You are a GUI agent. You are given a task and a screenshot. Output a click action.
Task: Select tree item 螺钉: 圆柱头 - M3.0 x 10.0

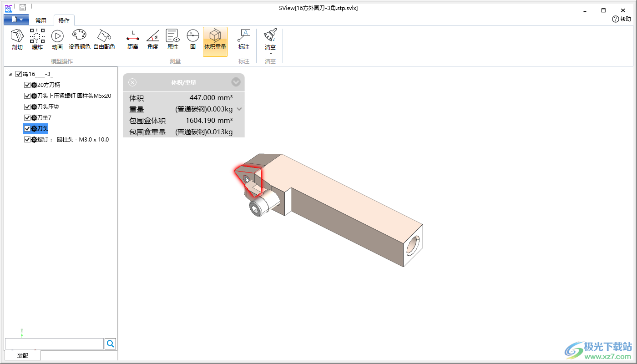point(73,139)
